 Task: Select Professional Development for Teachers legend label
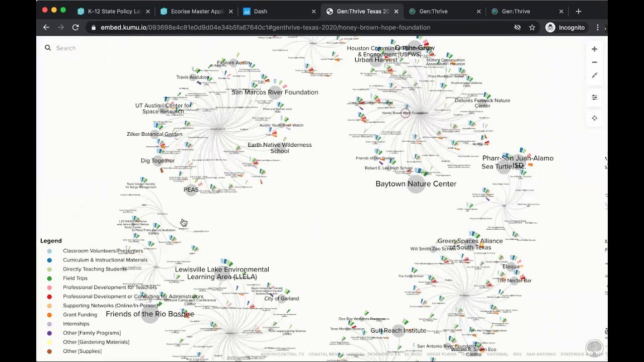(110, 288)
